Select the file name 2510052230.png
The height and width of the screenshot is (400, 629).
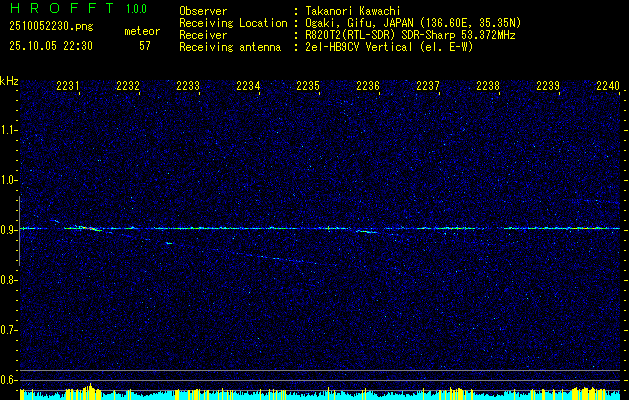click(51, 27)
